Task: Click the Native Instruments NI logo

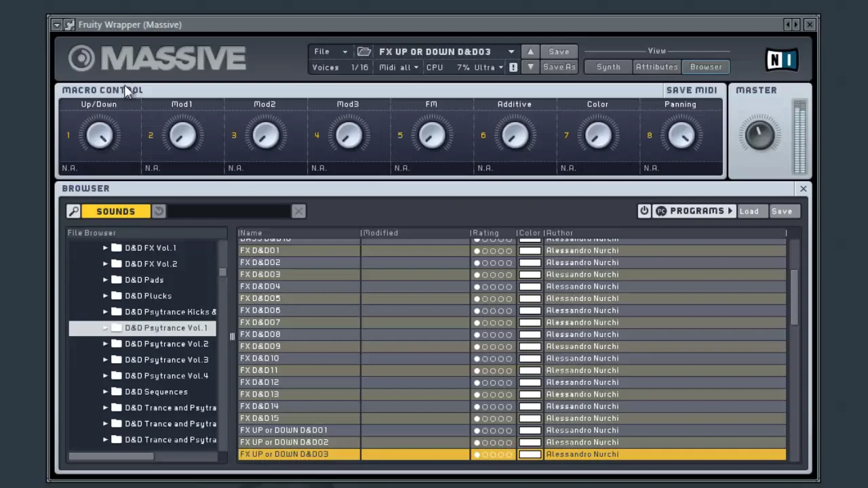Action: [781, 60]
